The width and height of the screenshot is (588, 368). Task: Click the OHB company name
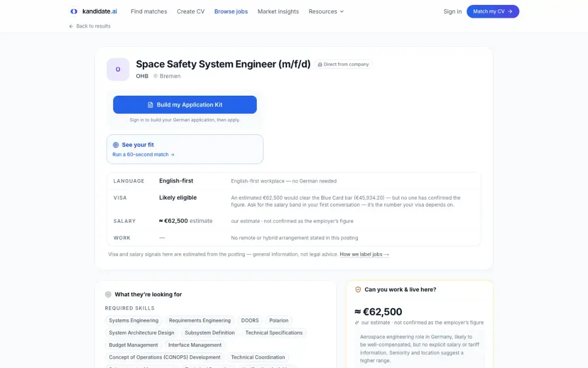[142, 76]
